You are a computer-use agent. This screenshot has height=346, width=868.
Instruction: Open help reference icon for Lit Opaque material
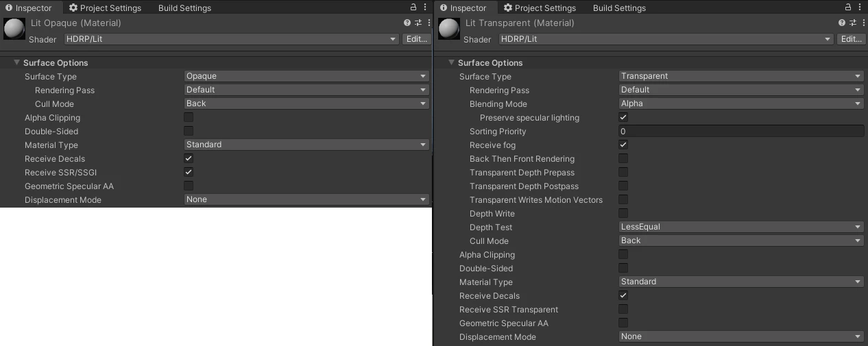[407, 23]
